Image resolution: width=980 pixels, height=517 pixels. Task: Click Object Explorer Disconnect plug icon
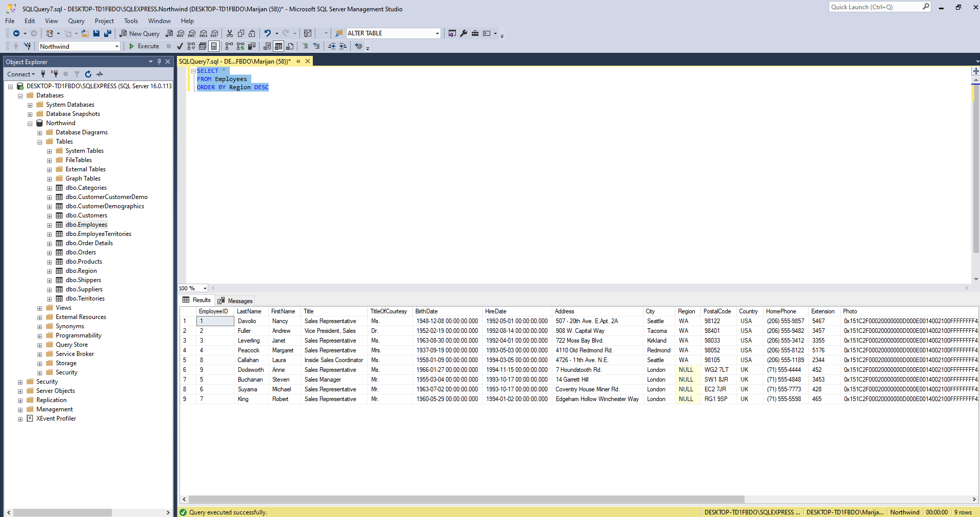[54, 74]
